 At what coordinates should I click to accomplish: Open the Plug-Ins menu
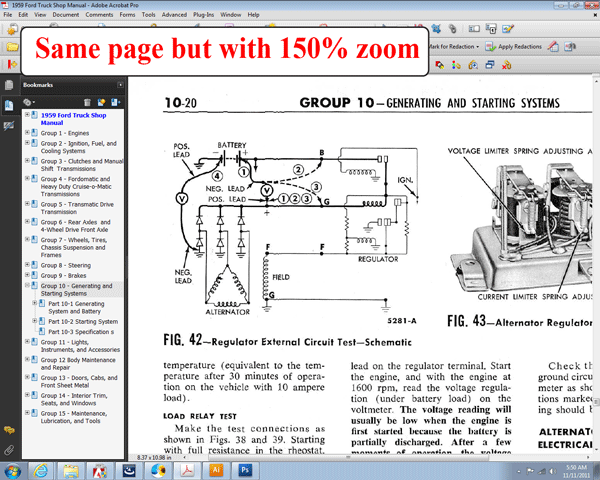pos(203,15)
